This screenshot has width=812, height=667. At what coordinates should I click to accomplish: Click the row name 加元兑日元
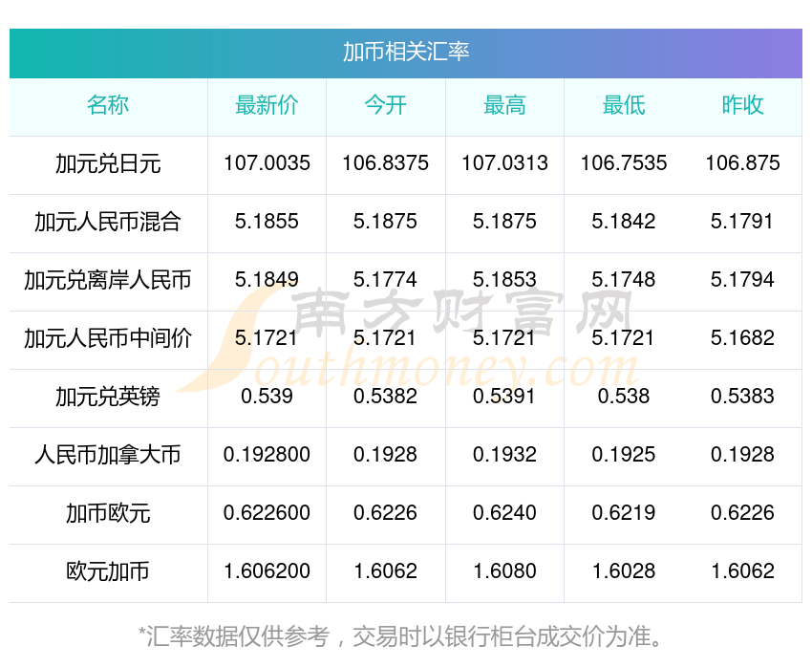coord(108,164)
